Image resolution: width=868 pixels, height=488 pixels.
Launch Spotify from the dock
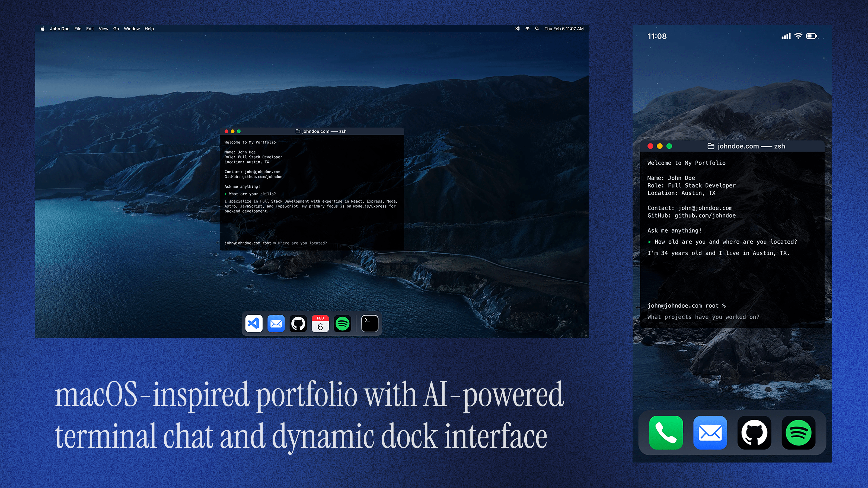point(342,323)
